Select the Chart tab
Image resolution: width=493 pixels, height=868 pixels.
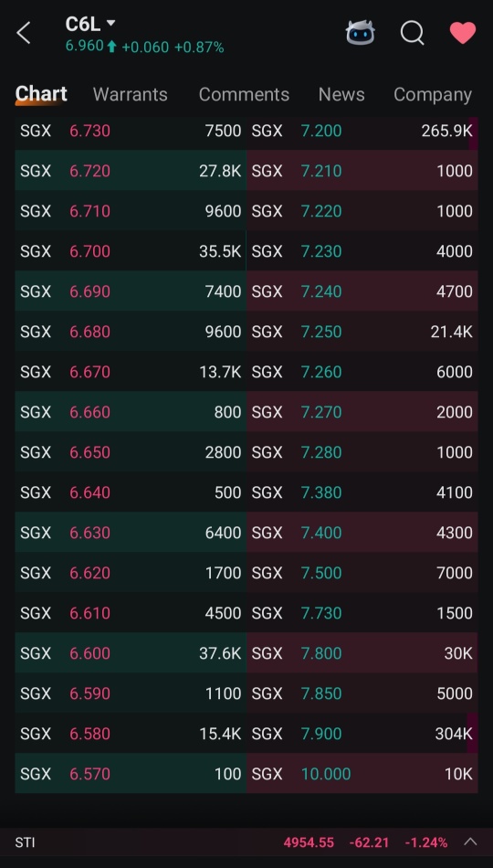(x=41, y=94)
